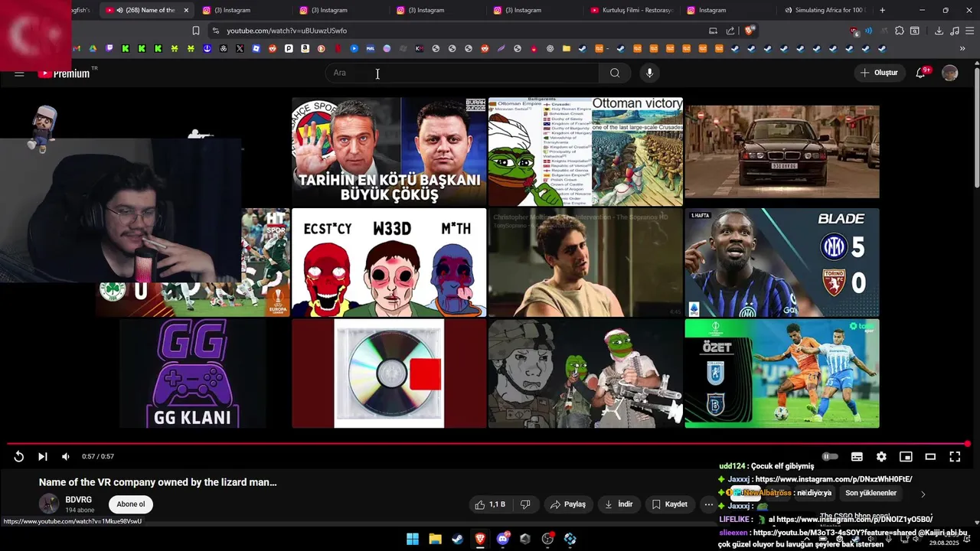Open the Sopranos intervention suggested video
Viewport: 980px width, 551px height.
point(586,262)
